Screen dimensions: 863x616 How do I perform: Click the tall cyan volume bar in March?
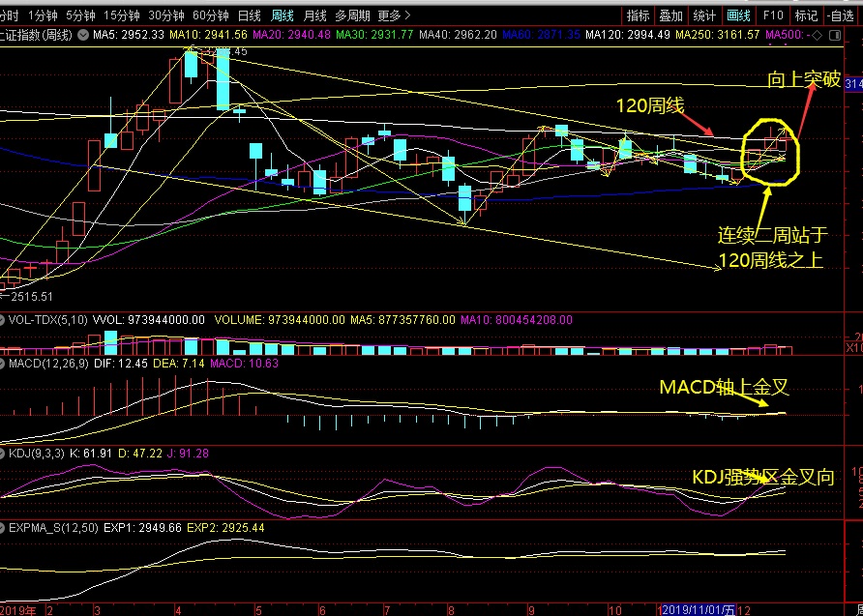(x=110, y=342)
